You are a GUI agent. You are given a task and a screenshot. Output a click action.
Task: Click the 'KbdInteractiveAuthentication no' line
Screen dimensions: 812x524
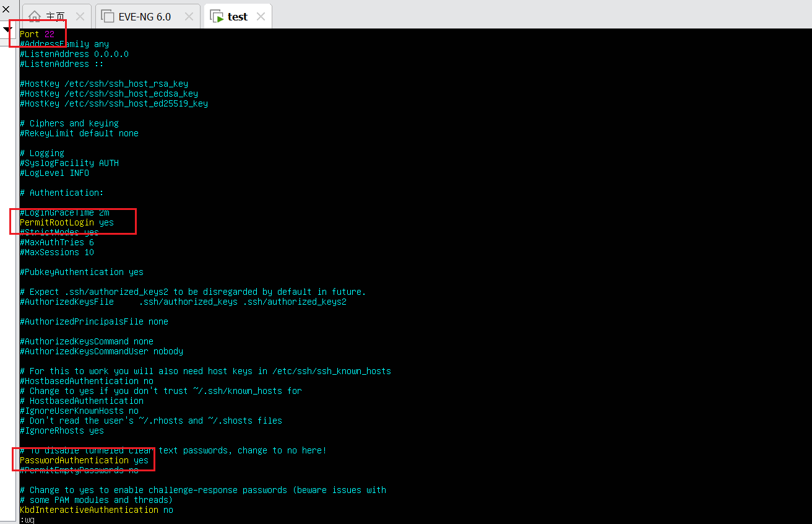pyautogui.click(x=97, y=510)
